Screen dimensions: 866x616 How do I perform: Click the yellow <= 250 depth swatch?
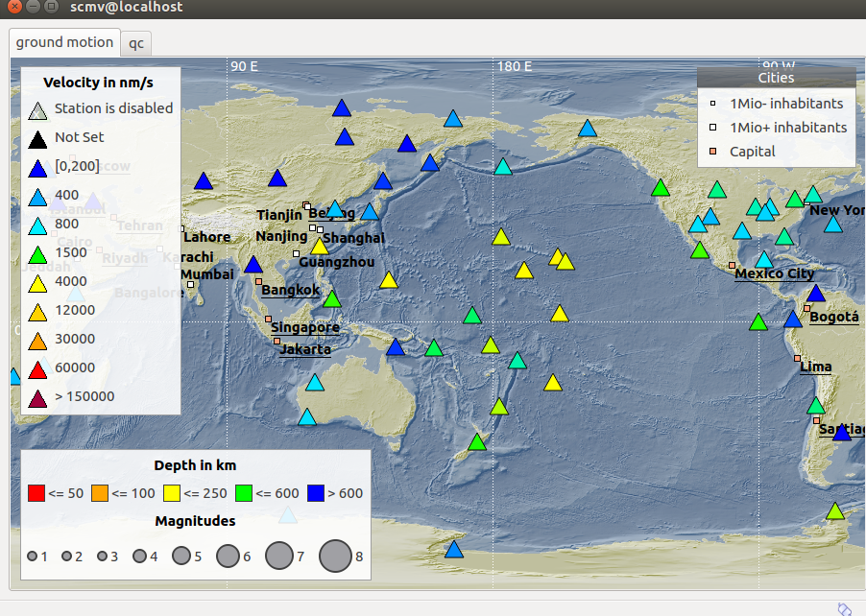(x=172, y=493)
